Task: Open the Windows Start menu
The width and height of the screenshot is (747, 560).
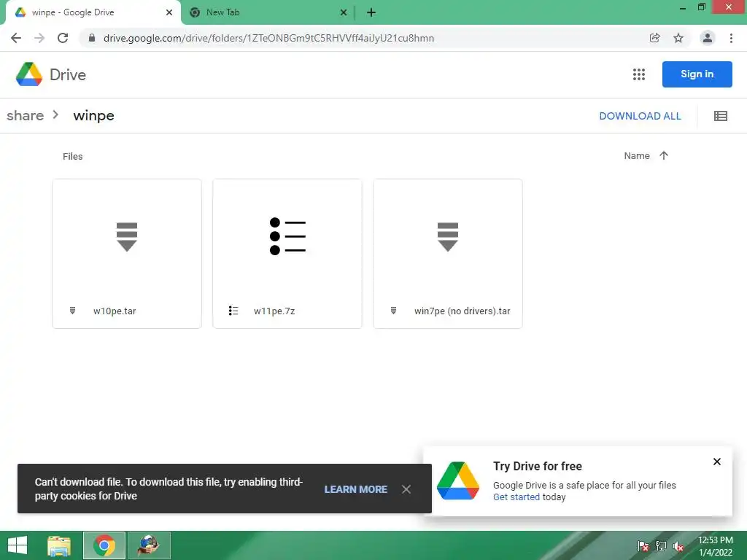Action: (x=18, y=545)
